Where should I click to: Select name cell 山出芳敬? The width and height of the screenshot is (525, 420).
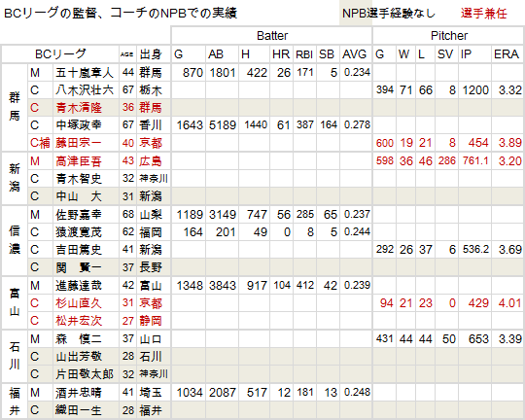coord(86,357)
